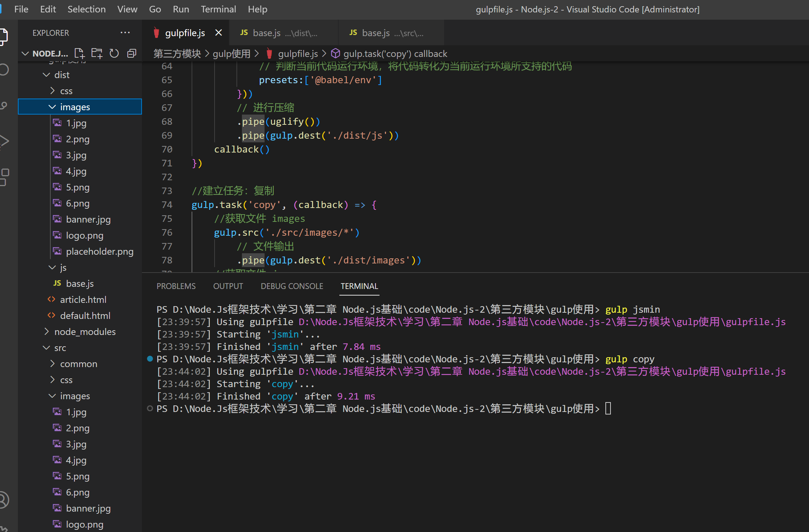Collapse all folders in Explorer
The width and height of the screenshot is (809, 532).
132,54
